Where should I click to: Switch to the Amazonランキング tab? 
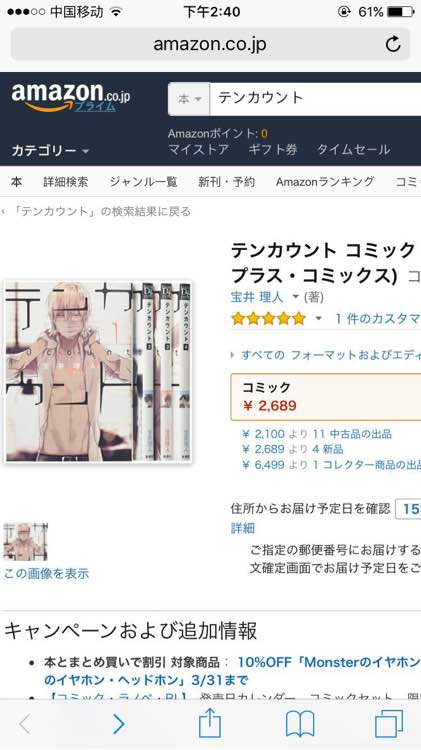click(325, 182)
